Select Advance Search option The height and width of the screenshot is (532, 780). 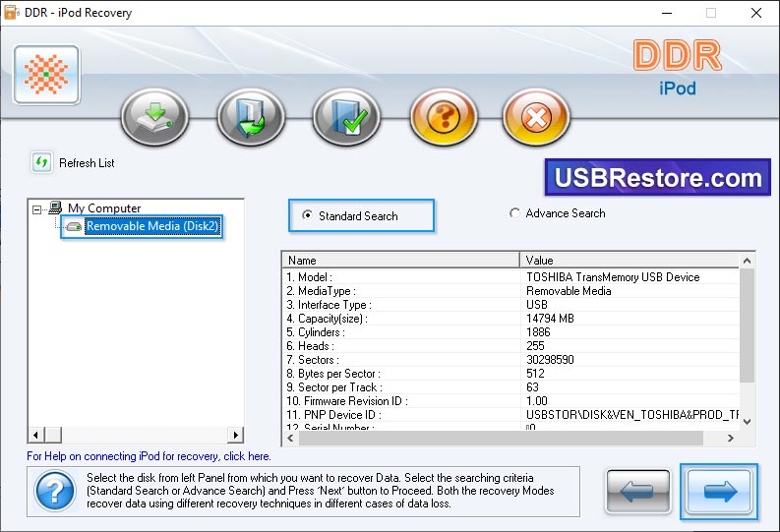point(558,213)
